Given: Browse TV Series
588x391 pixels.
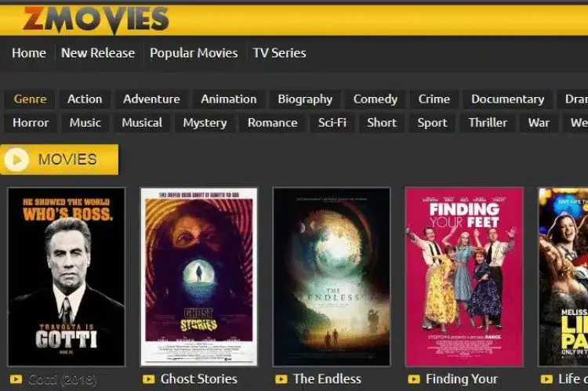Looking at the screenshot, I should click(279, 52).
